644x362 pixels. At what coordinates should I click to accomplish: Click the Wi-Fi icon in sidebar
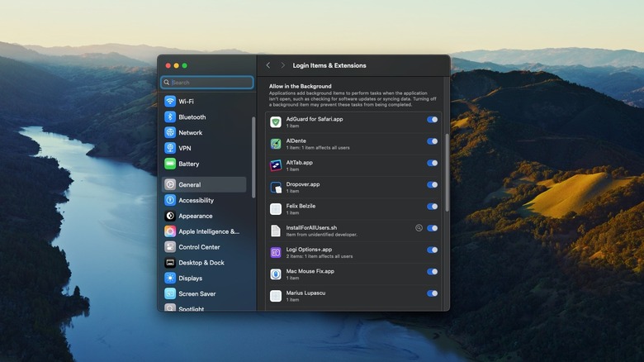[170, 102]
